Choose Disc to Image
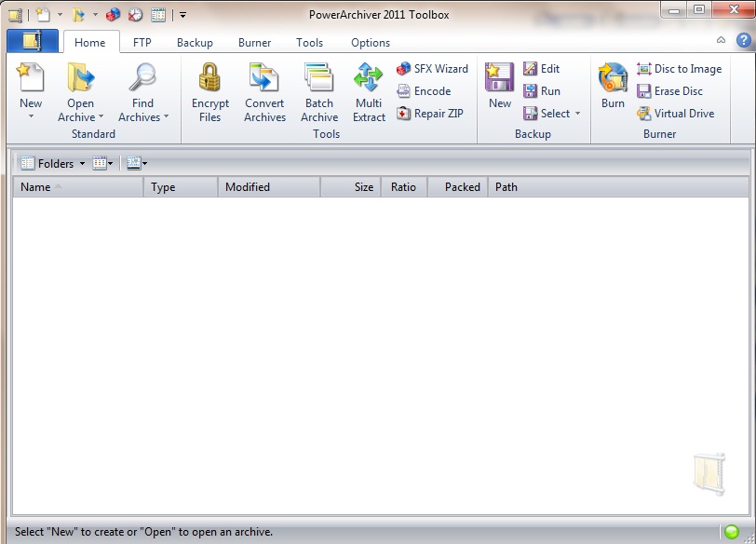This screenshot has width=756, height=544. tap(679, 69)
